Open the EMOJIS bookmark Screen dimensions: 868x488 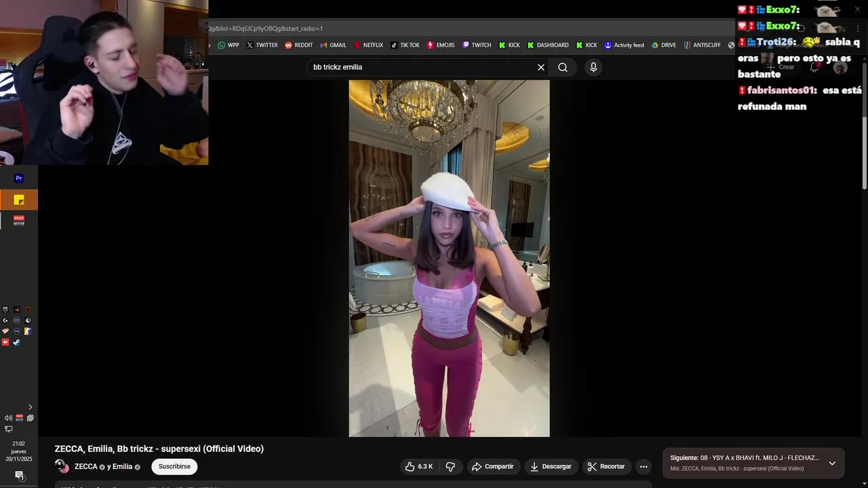point(441,45)
